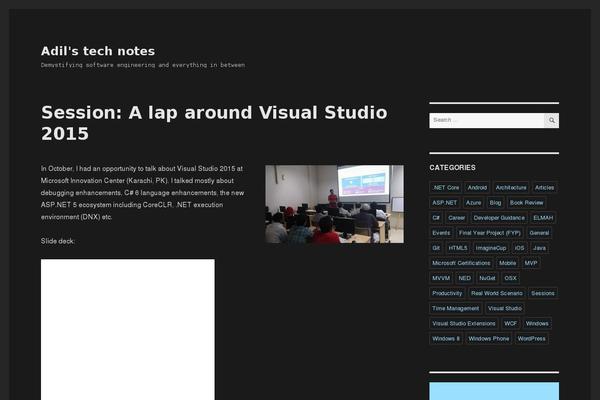Click the ImagineCup category tag
Viewport: 600px width, 400px height.
[491, 248]
